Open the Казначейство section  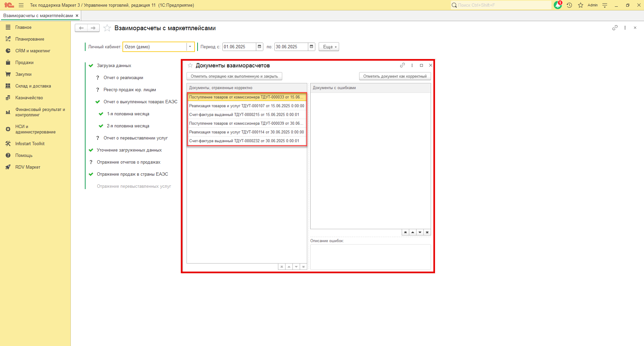tap(29, 98)
